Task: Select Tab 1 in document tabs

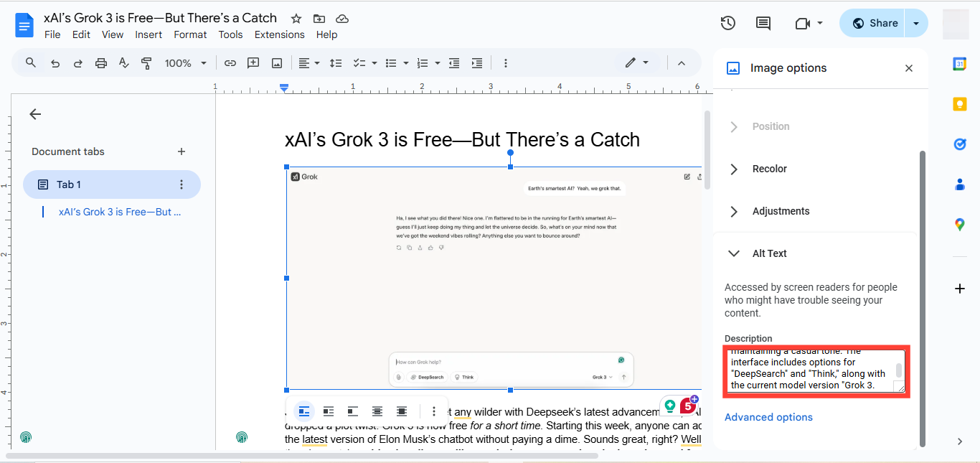Action: 112,184
